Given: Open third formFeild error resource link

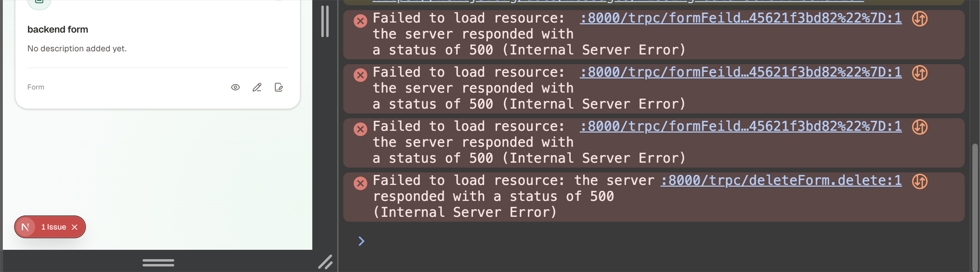Looking at the screenshot, I should pos(740,126).
